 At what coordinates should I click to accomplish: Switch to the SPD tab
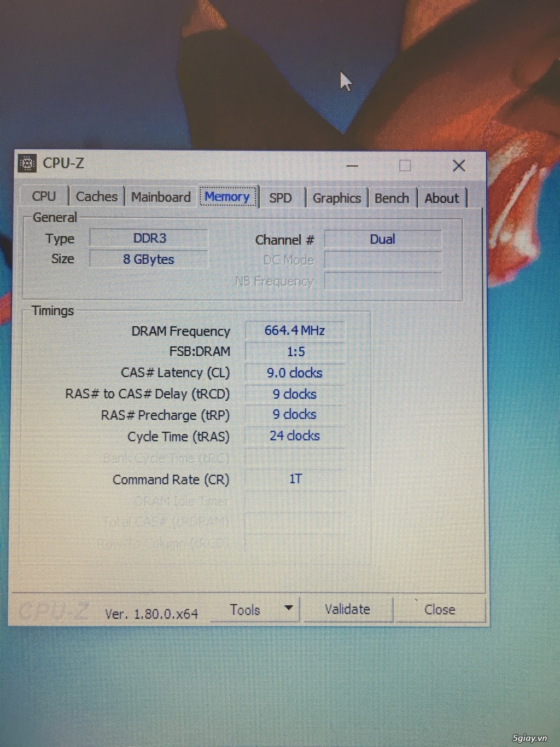[281, 198]
